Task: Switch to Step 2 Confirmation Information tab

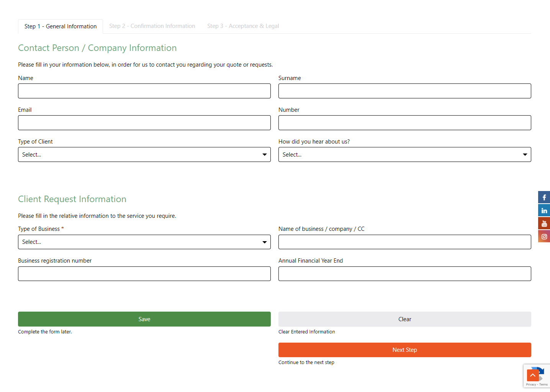Action: coord(152,26)
